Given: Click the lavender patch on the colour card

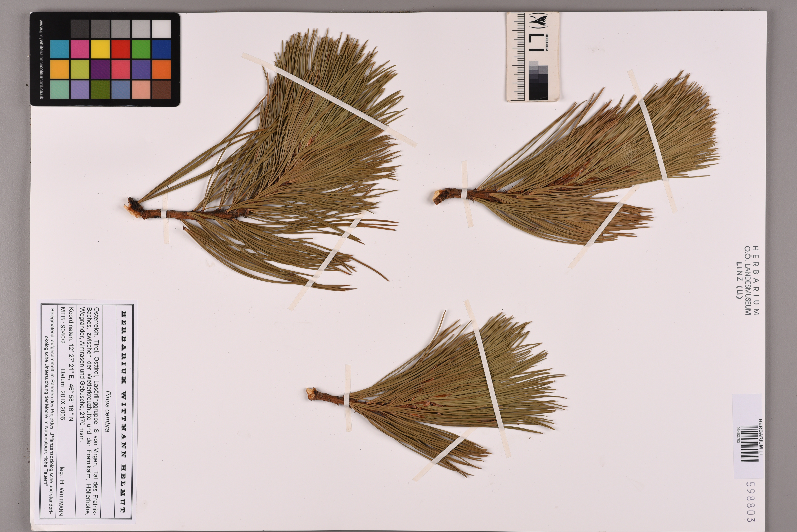Looking at the screenshot, I should pyautogui.click(x=80, y=90).
